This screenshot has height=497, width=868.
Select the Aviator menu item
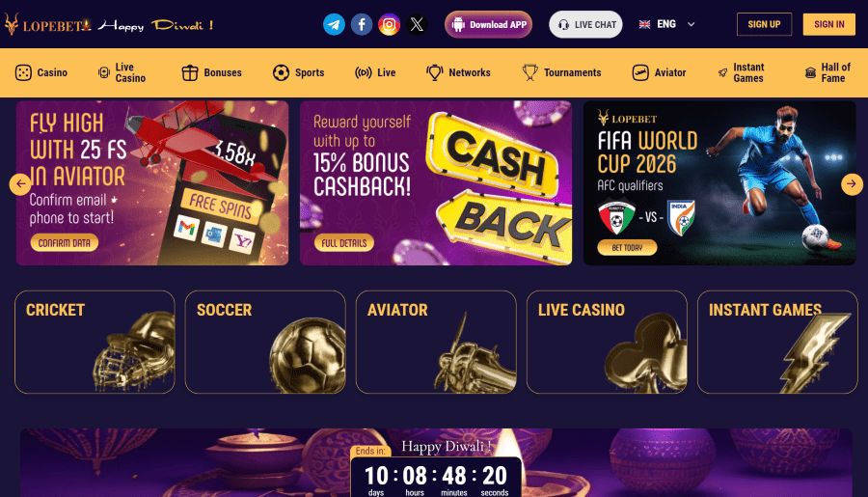point(659,72)
